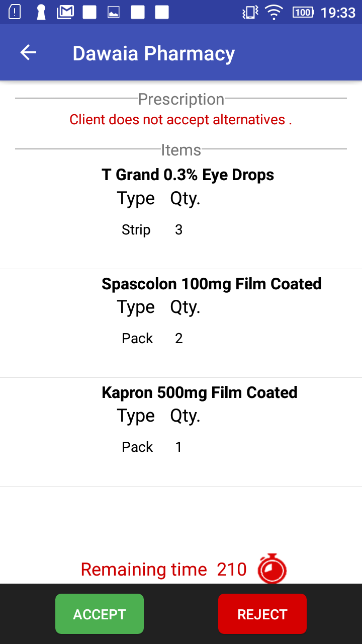Tap the Prescription section header
The image size is (362, 644).
point(181,99)
